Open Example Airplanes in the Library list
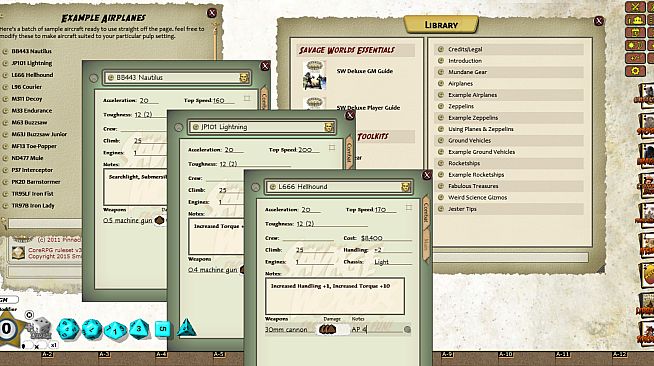Image resolution: width=654 pixels, height=366 pixels. coord(509,95)
